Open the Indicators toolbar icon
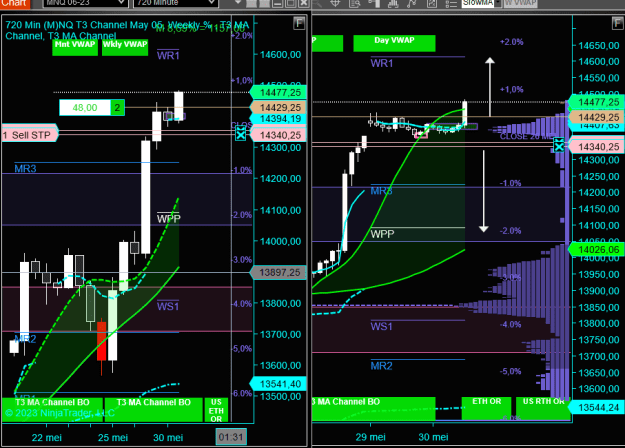The width and height of the screenshot is (625, 448). pos(393,3)
